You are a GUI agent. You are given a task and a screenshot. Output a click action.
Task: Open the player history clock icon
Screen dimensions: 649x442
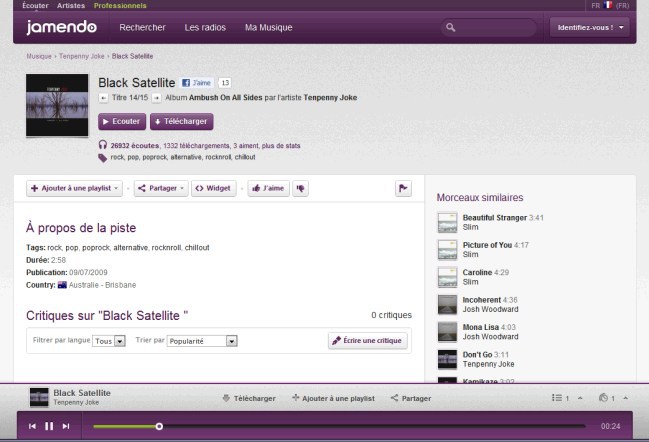(603, 398)
